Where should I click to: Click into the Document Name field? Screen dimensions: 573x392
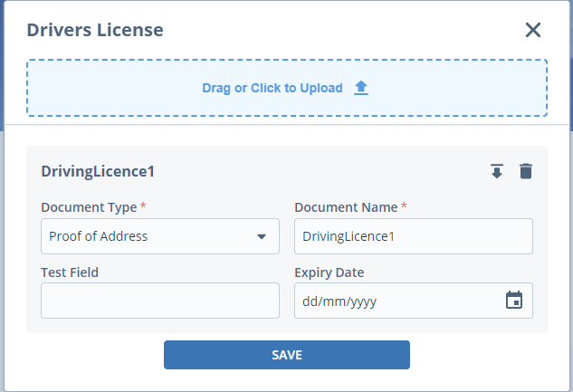point(413,236)
